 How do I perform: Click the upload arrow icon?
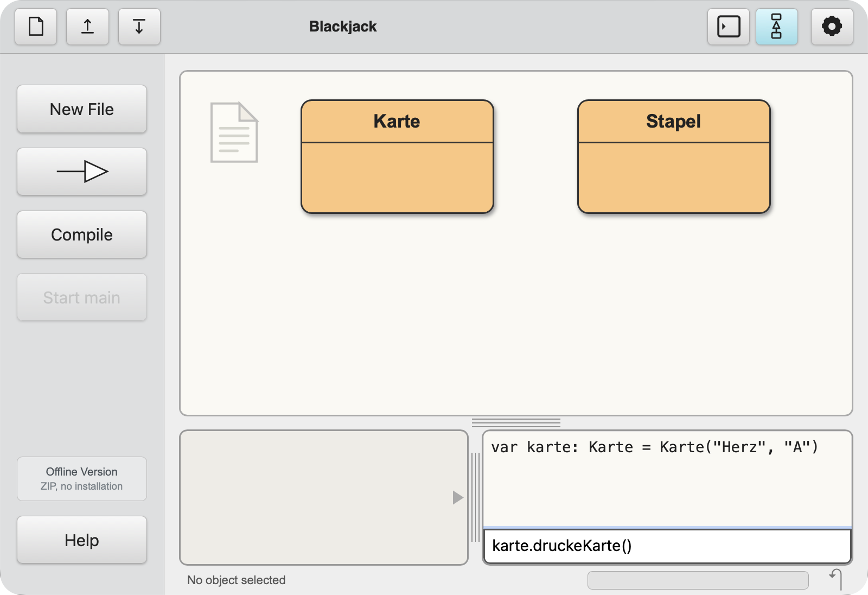point(87,27)
